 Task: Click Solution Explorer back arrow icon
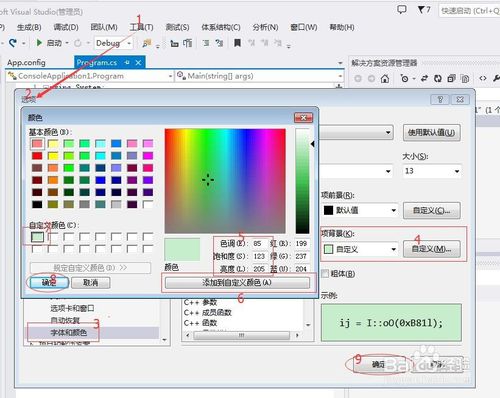pos(358,79)
